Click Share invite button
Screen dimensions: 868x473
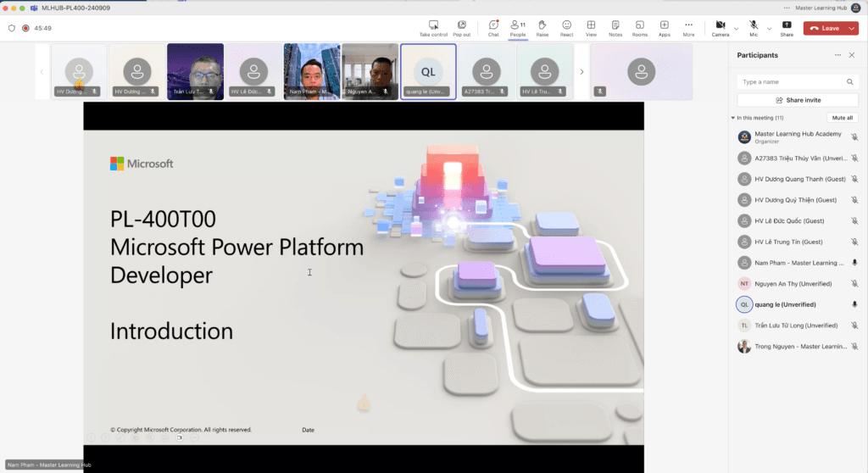(x=798, y=100)
